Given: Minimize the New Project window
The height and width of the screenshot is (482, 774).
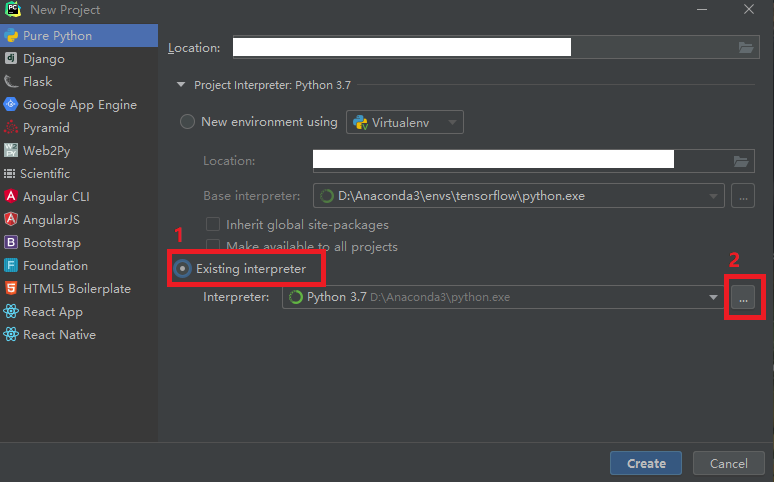Looking at the screenshot, I should pos(702,9).
